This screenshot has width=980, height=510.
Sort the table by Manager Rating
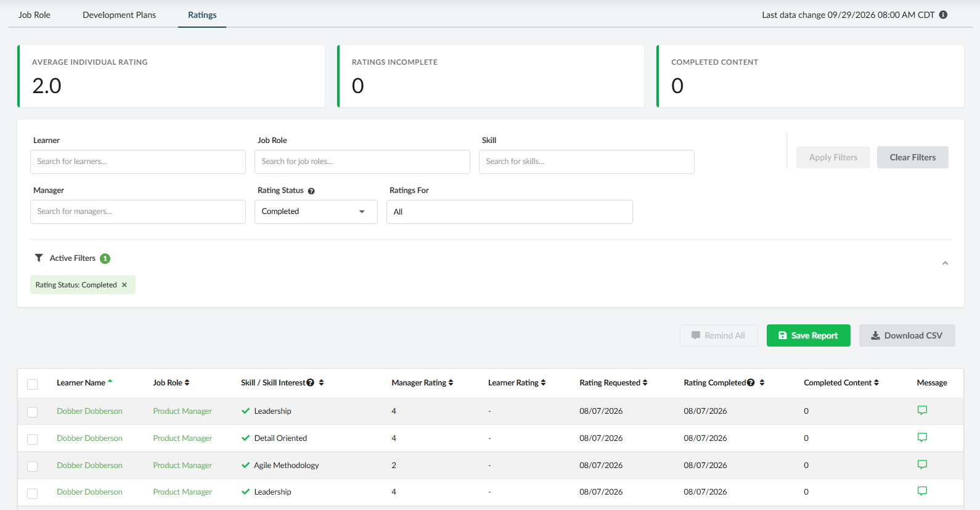[422, 383]
